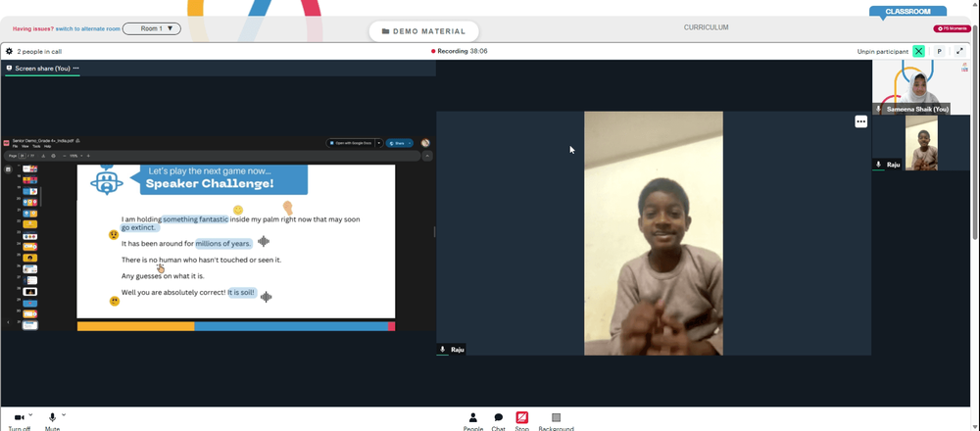Click the green unpin participant X button

(x=918, y=51)
